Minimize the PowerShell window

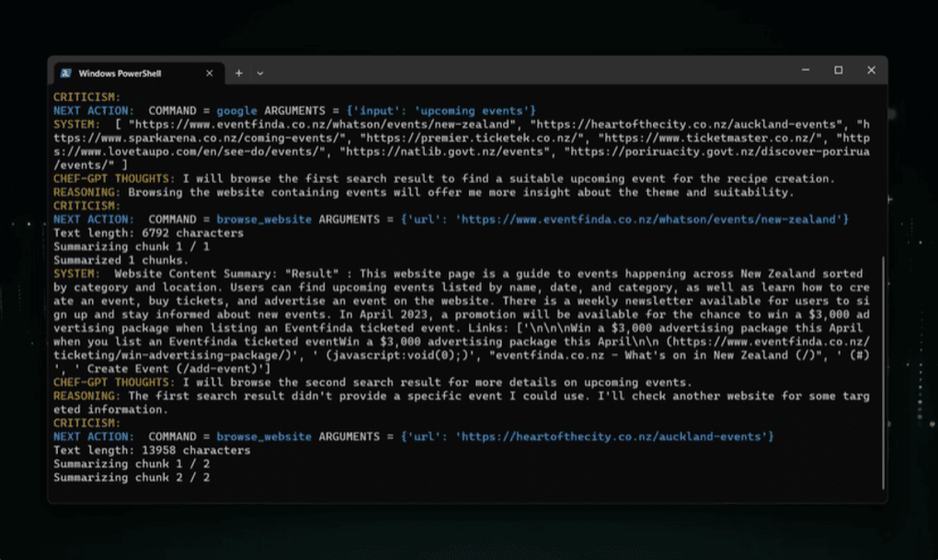[806, 70]
